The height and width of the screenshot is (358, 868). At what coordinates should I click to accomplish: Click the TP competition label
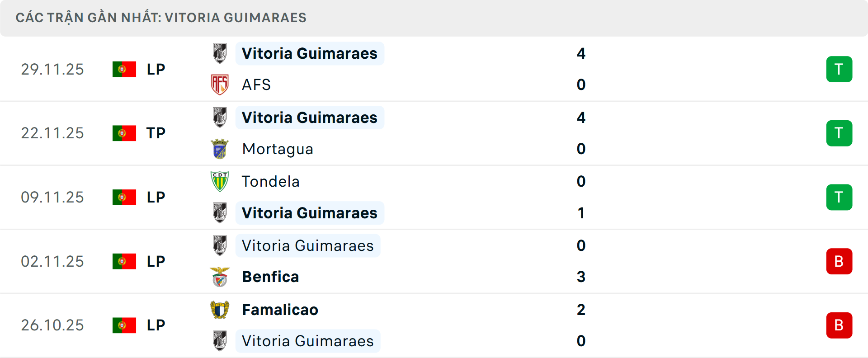tap(156, 133)
